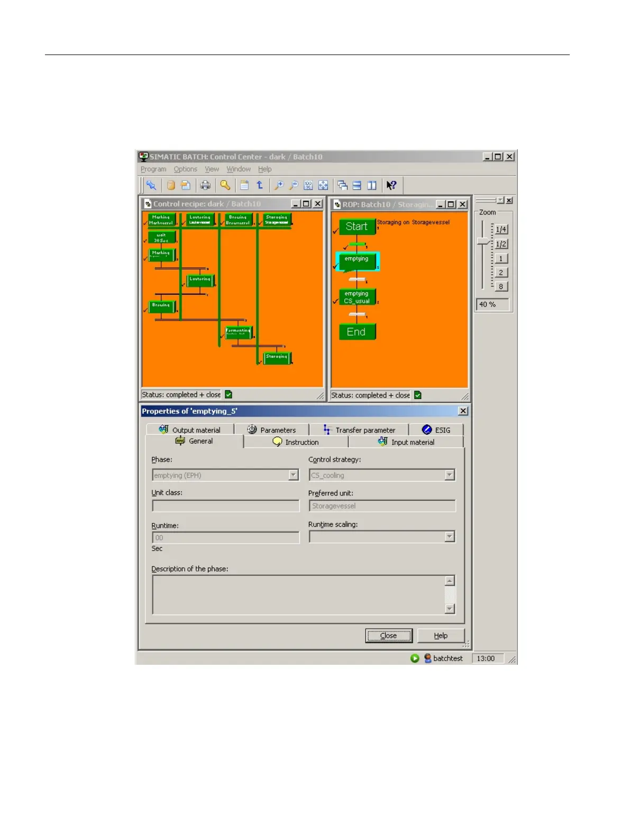Click green check icon in ROP status bar
The width and height of the screenshot is (630, 840).
tap(418, 395)
